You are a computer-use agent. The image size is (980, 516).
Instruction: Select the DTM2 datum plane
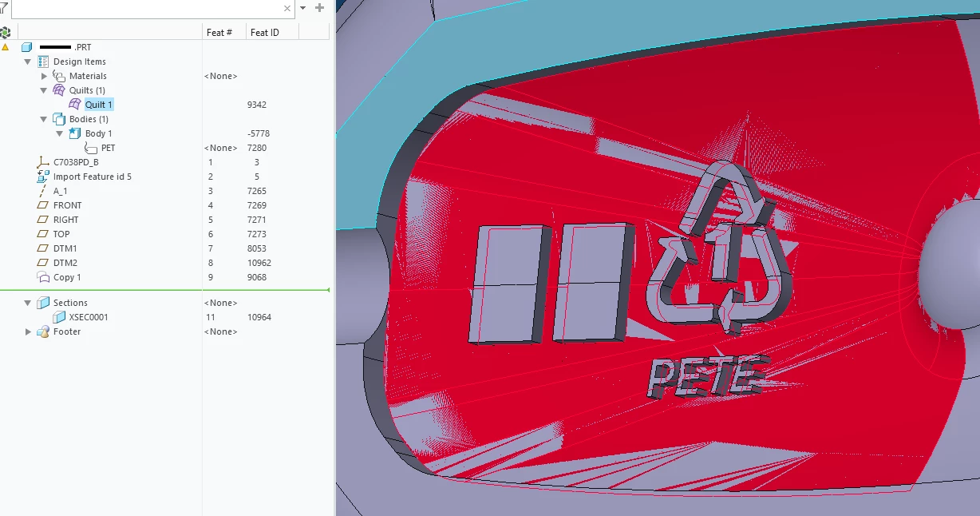point(65,263)
